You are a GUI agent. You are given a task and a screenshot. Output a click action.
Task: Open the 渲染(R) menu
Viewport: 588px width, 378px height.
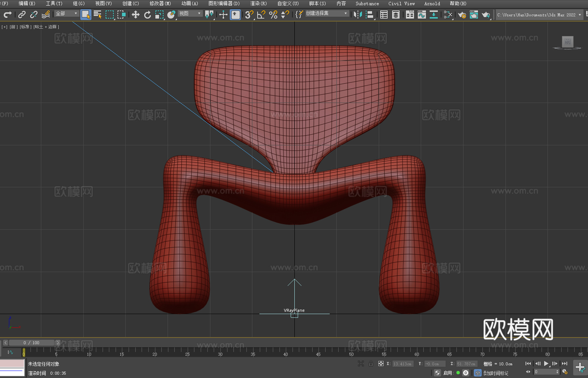(x=258, y=3)
